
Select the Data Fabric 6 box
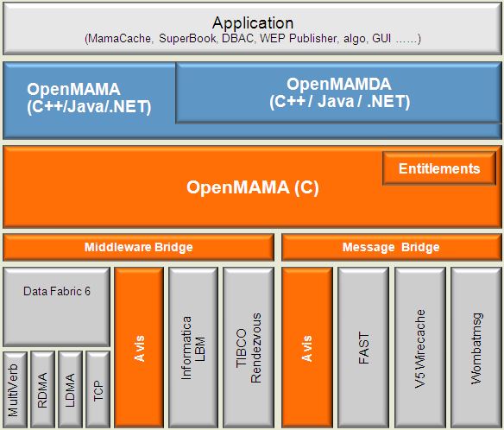point(57,307)
